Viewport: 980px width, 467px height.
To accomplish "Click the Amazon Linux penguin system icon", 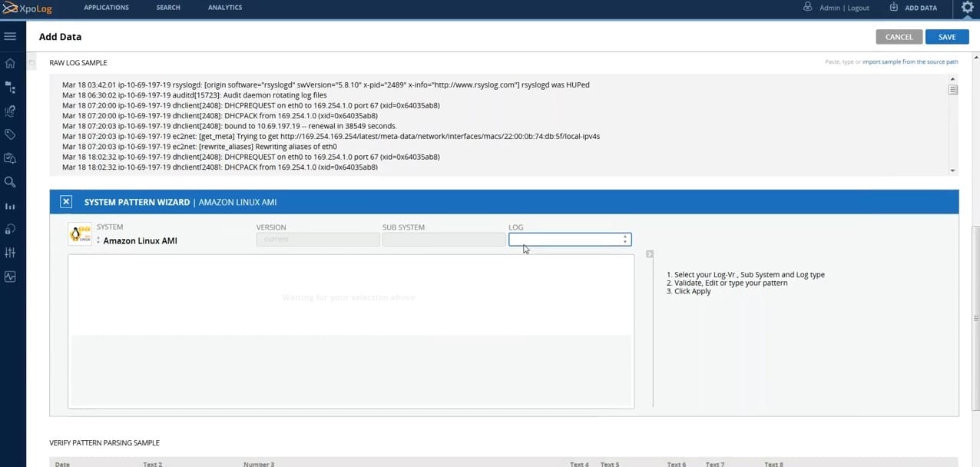I will (80, 234).
